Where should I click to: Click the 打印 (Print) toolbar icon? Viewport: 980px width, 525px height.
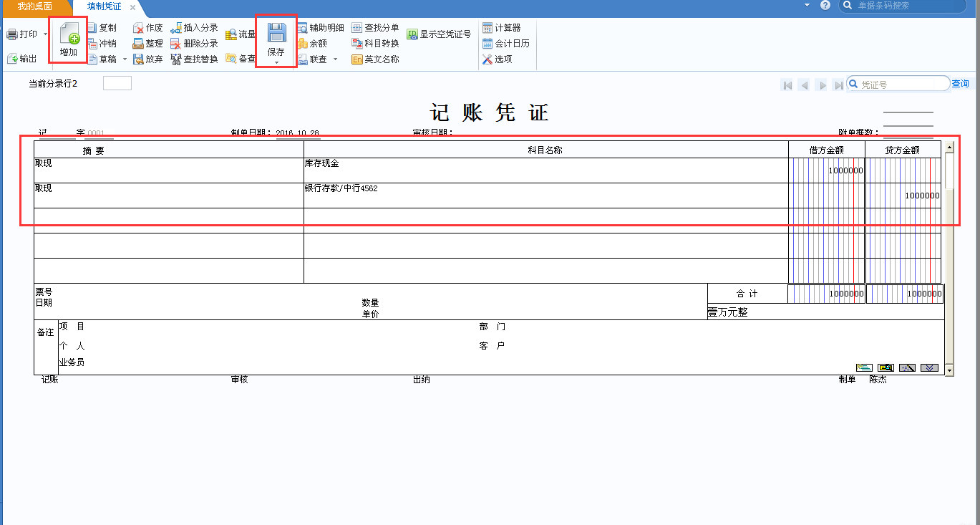(12, 34)
